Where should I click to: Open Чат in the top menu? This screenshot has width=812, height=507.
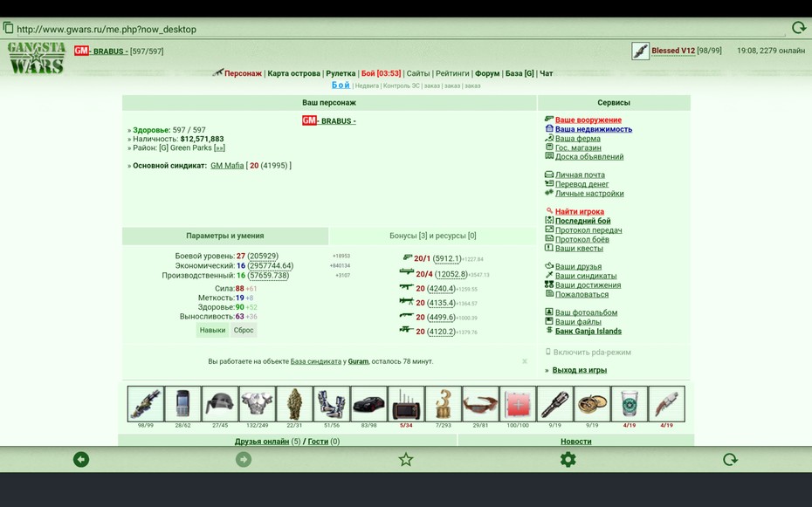click(x=547, y=73)
